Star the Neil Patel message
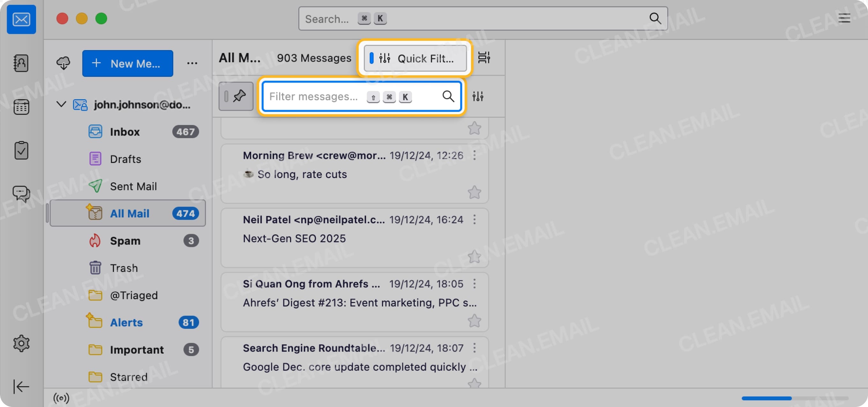The width and height of the screenshot is (868, 407). coord(475,256)
